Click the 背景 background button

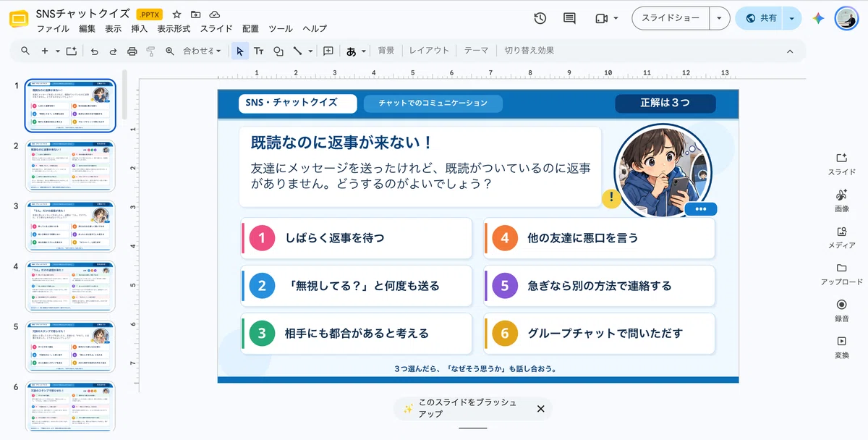pyautogui.click(x=386, y=51)
